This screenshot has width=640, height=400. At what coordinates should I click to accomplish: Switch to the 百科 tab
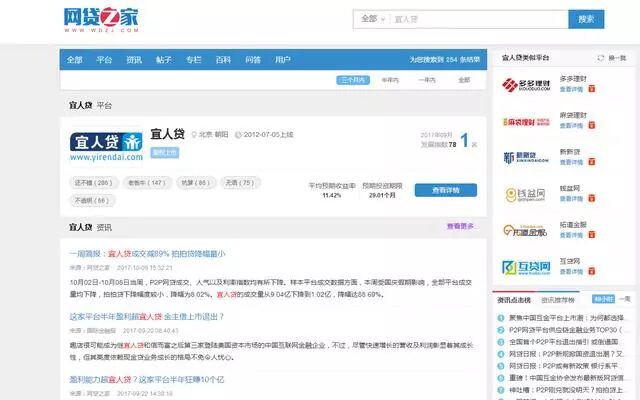(223, 60)
